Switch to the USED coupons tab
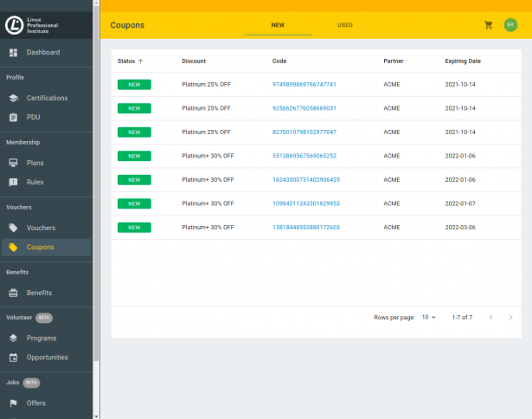The width and height of the screenshot is (532, 419). coord(344,25)
